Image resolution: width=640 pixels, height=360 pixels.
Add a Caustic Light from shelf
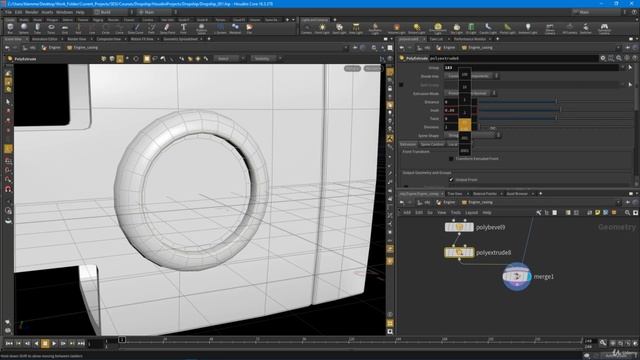pos(488,29)
